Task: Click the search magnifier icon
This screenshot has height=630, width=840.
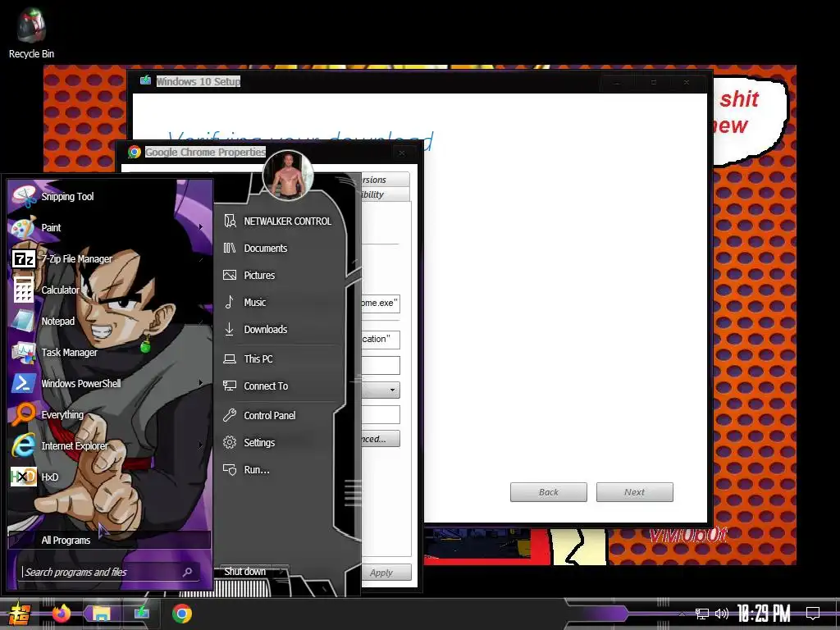Action: point(187,572)
